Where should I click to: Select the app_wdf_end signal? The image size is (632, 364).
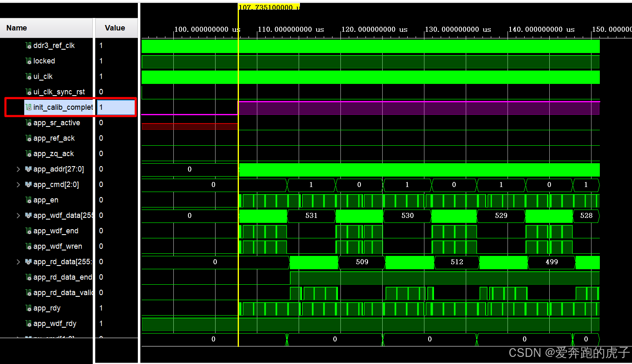click(x=56, y=231)
